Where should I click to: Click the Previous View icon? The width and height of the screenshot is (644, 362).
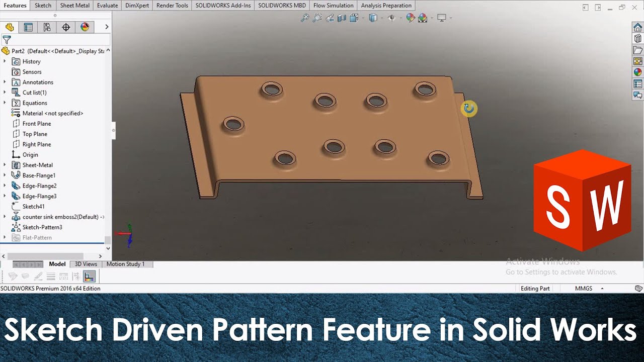tap(330, 18)
